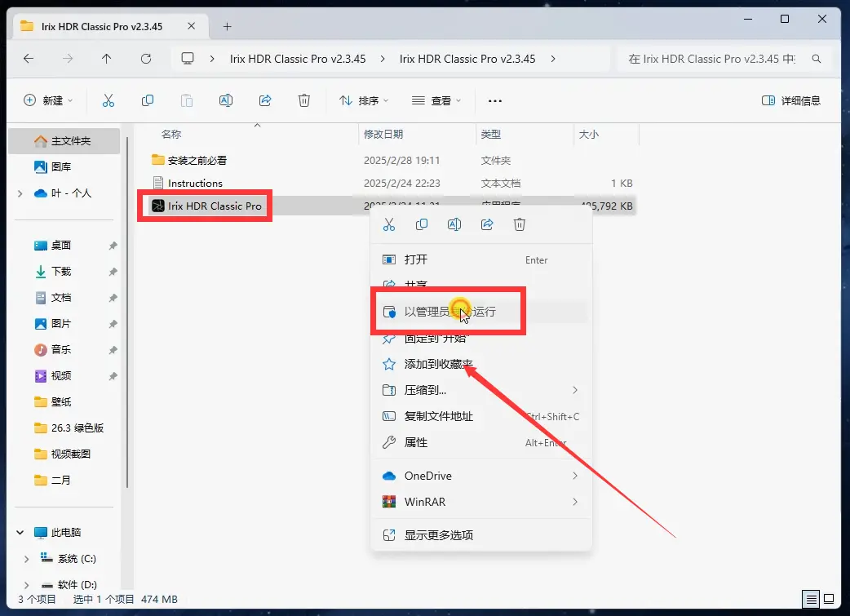Click the Cut icon in the toolbar
The height and width of the screenshot is (616, 850).
pos(108,100)
